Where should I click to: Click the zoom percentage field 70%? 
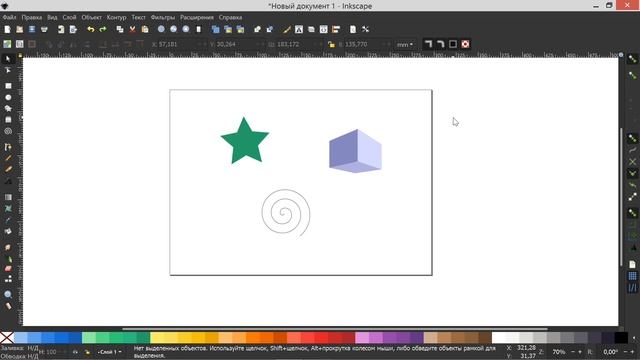[x=559, y=352]
